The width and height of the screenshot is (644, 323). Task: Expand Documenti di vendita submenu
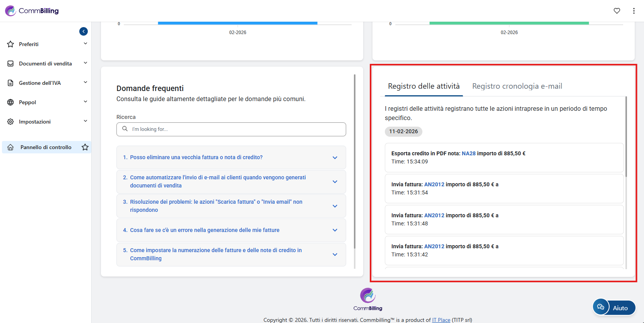pyautogui.click(x=85, y=63)
